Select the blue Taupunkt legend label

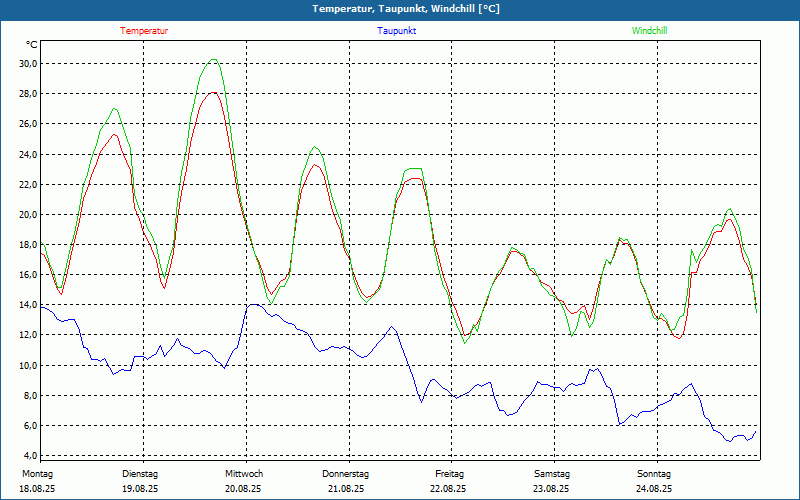[x=397, y=31]
